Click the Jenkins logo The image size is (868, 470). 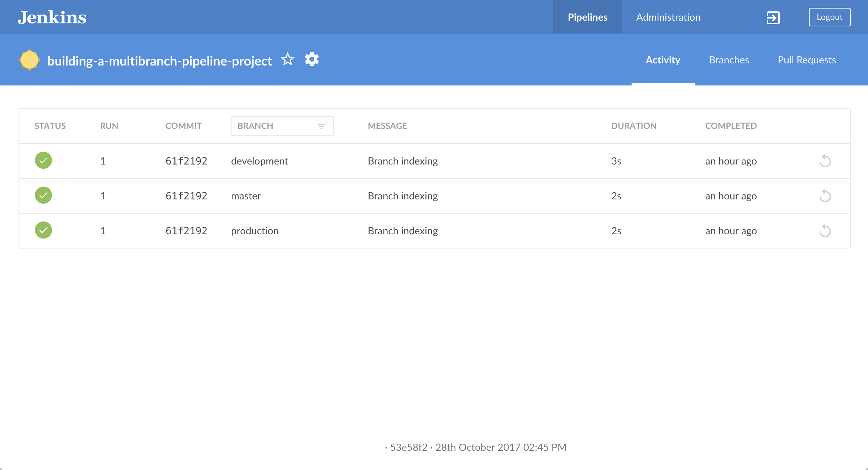point(52,17)
